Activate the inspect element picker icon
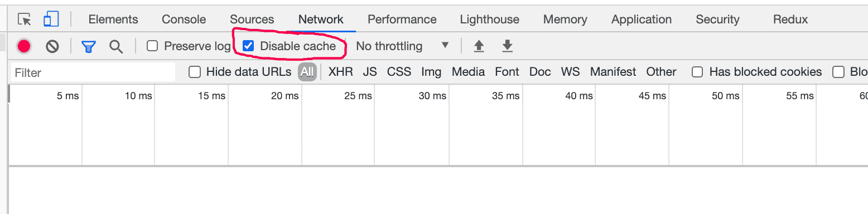Screen dimensions: 868x214 [25, 20]
